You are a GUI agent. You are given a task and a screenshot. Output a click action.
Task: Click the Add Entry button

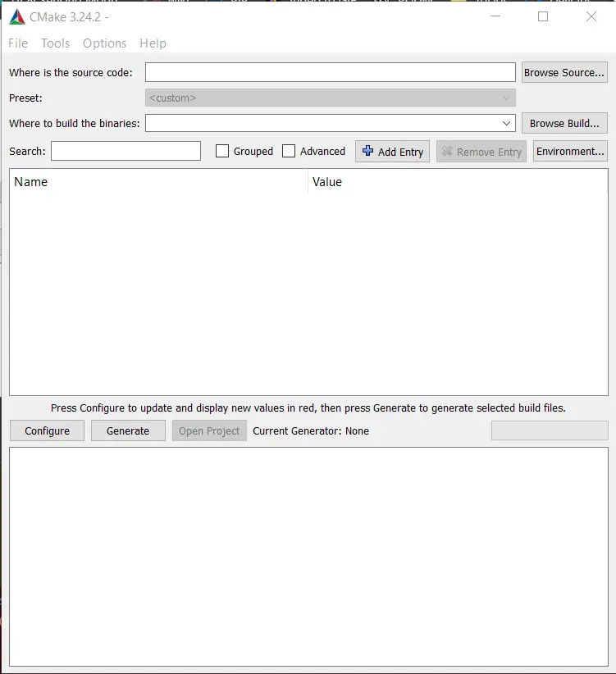point(392,152)
